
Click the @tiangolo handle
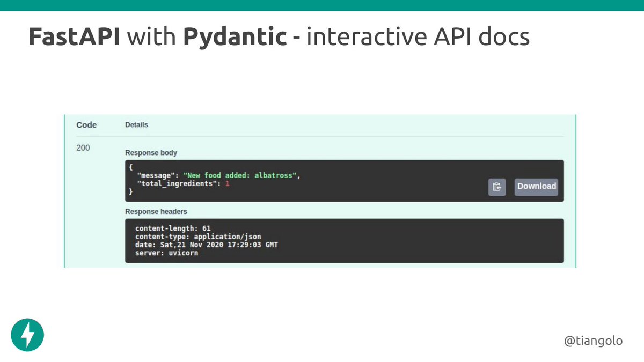(x=593, y=341)
